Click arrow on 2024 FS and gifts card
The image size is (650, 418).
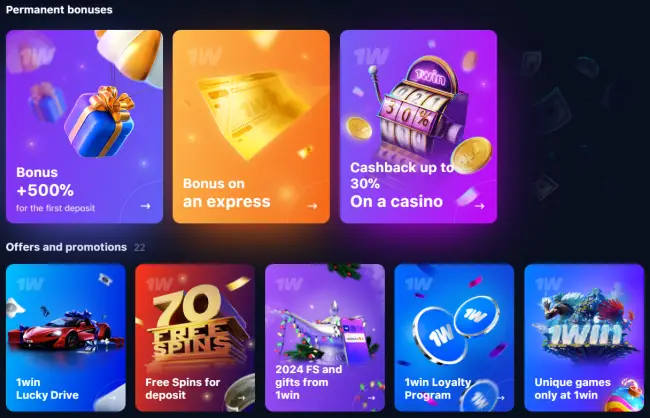[x=371, y=398]
